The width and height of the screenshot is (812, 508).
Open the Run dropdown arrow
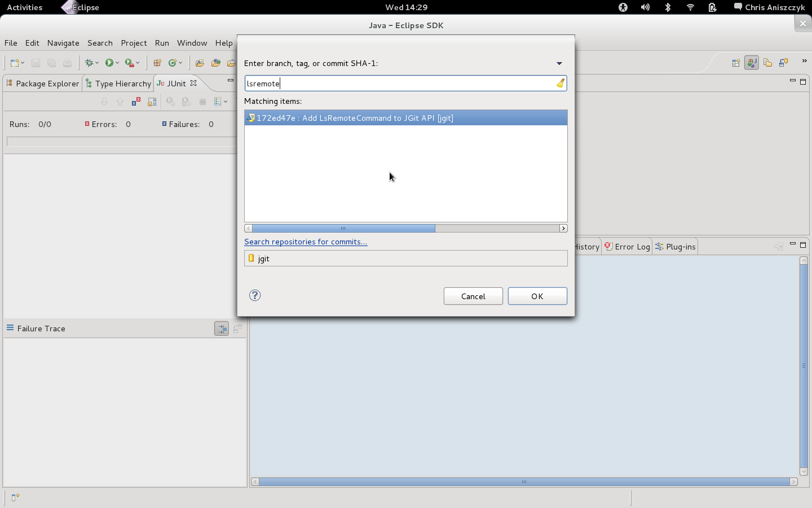coord(117,63)
